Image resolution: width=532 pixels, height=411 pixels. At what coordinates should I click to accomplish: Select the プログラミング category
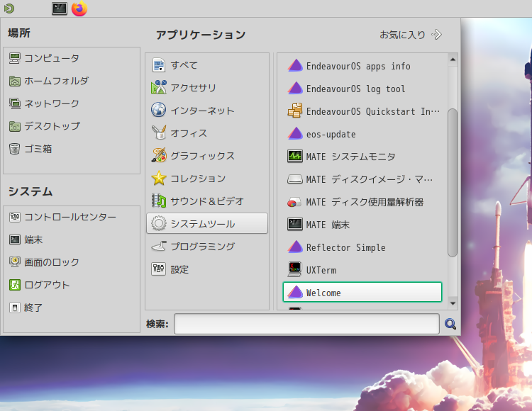pos(207,247)
